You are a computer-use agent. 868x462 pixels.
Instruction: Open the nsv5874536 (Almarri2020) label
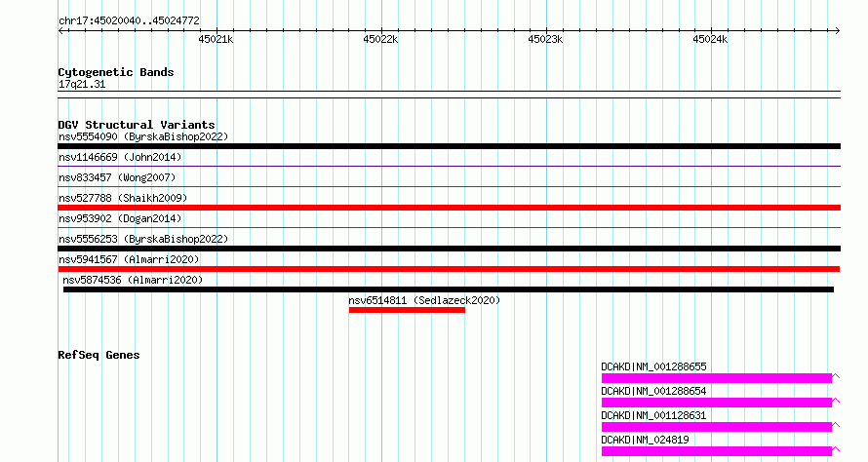[x=133, y=280]
